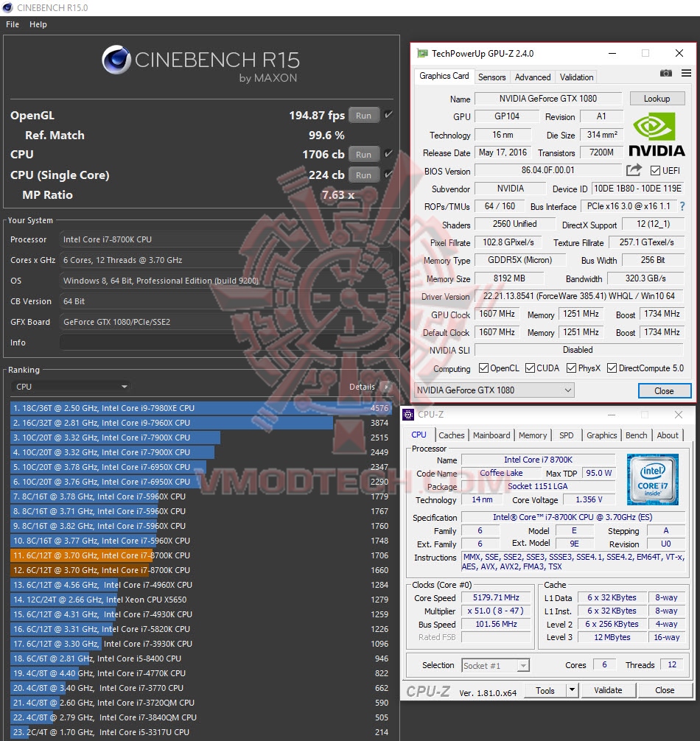Click the Close button in GPU-Z
This screenshot has width=700, height=741.
point(664,391)
